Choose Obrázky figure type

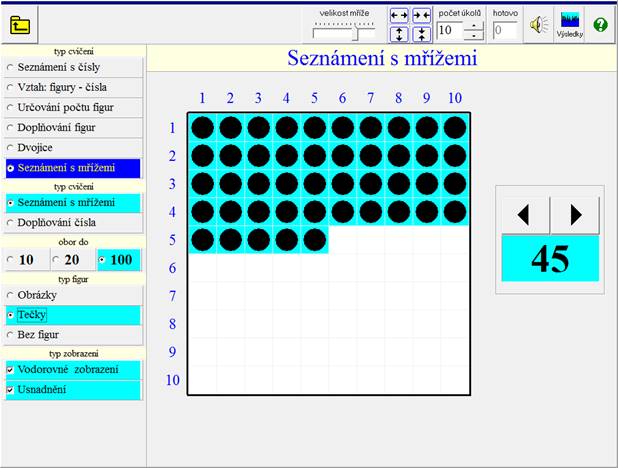coord(73,295)
